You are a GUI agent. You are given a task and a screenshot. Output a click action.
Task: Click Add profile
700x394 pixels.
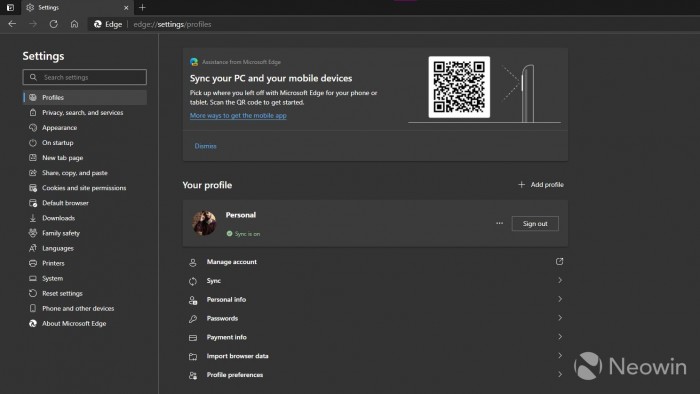coord(541,185)
